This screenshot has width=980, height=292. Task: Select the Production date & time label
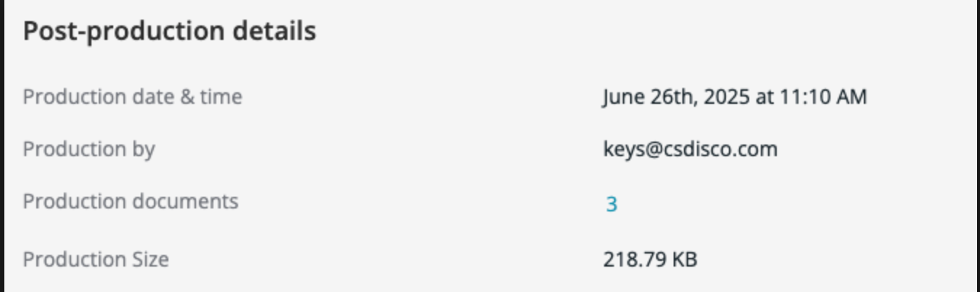(132, 97)
